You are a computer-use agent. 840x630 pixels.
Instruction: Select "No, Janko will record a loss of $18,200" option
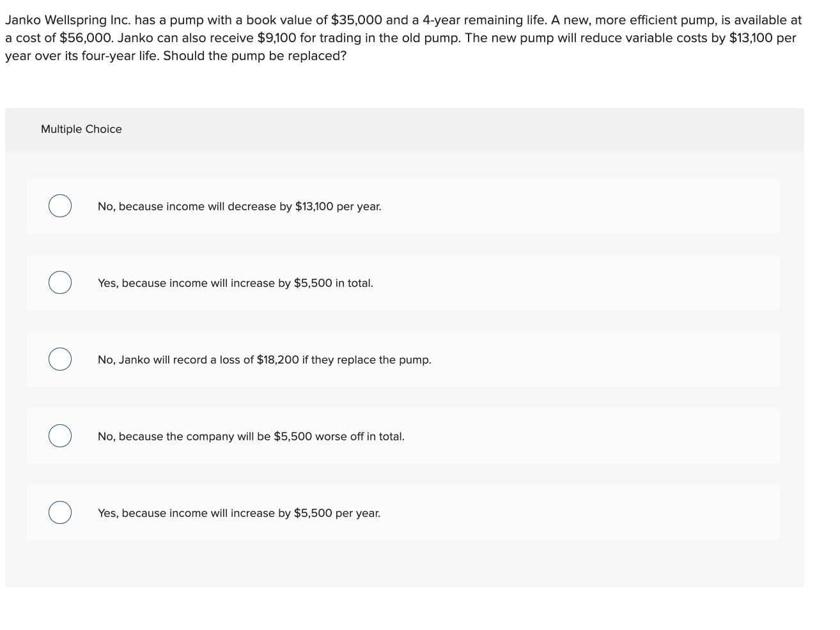click(60, 359)
